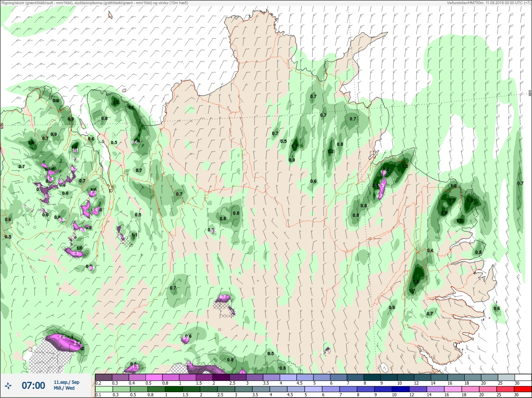Click the 07:00 forecast time label
This screenshot has height=398, width=532.
click(x=33, y=386)
